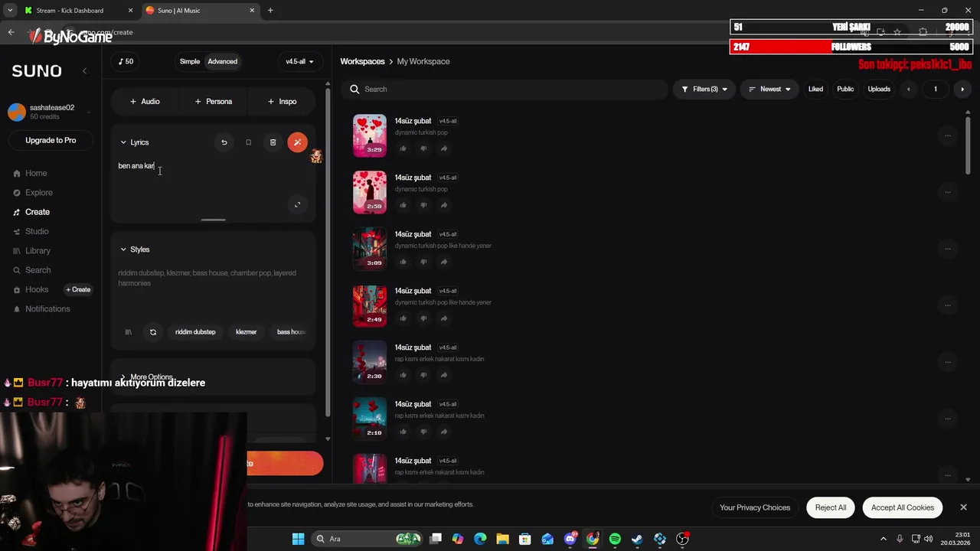Expand the lyrics editor to full size
This screenshot has width=980, height=551.
297,204
